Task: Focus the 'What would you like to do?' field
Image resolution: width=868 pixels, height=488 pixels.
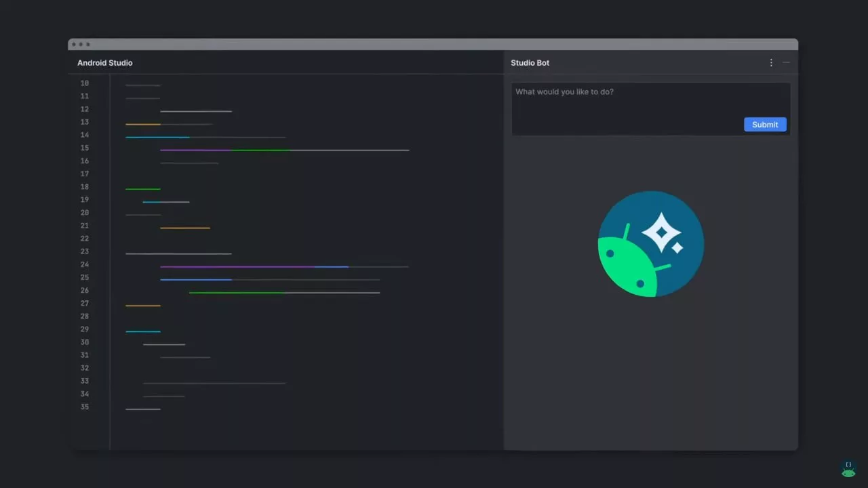Action: pos(650,109)
